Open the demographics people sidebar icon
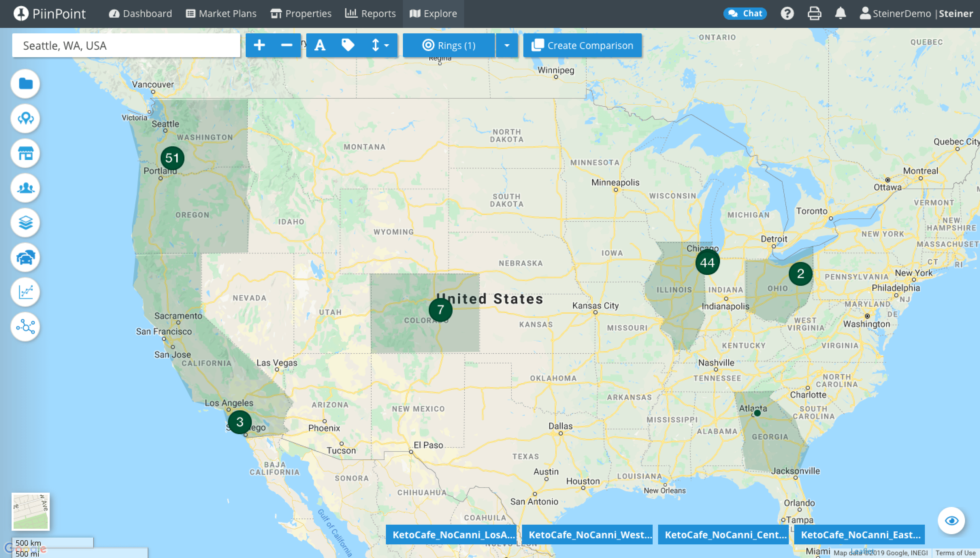980x558 pixels. [25, 188]
